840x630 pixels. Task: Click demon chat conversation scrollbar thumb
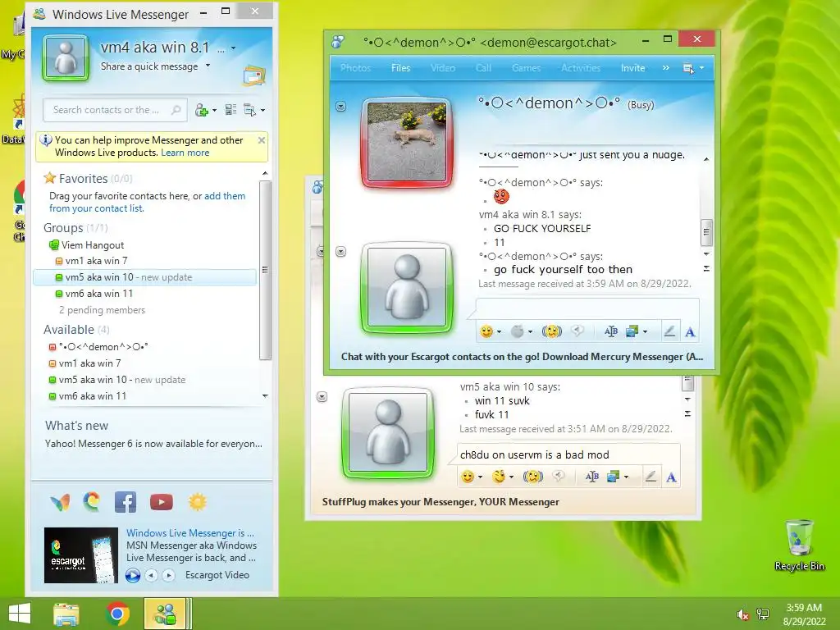pyautogui.click(x=706, y=232)
